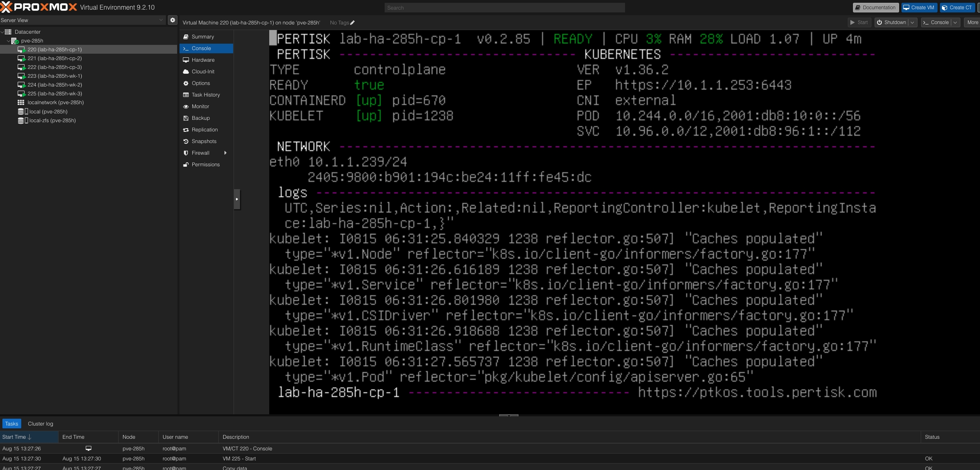Open the Documentation button

click(x=875, y=8)
